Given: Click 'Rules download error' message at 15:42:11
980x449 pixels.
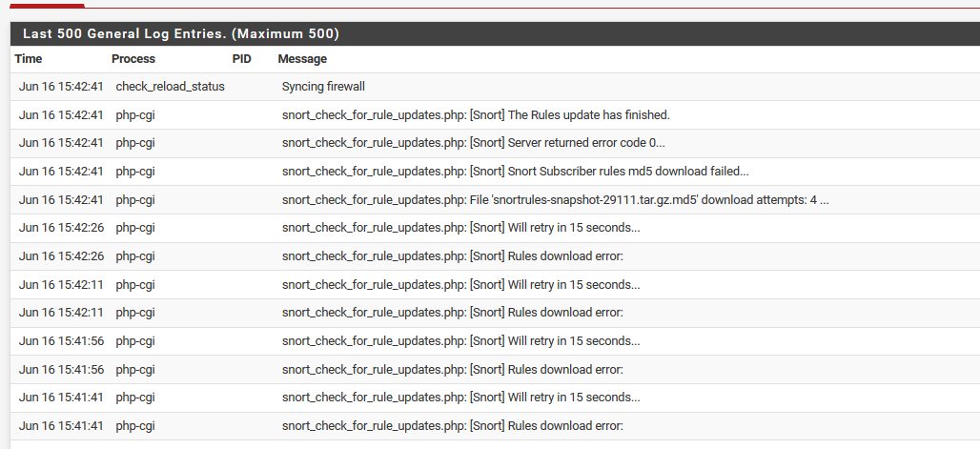Looking at the screenshot, I should tap(452, 313).
